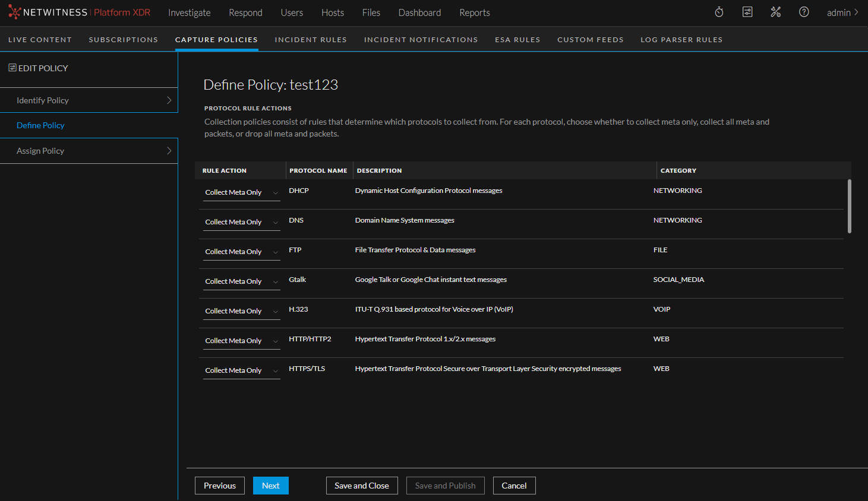Click Save and Close
The height and width of the screenshot is (501, 868).
[362, 485]
